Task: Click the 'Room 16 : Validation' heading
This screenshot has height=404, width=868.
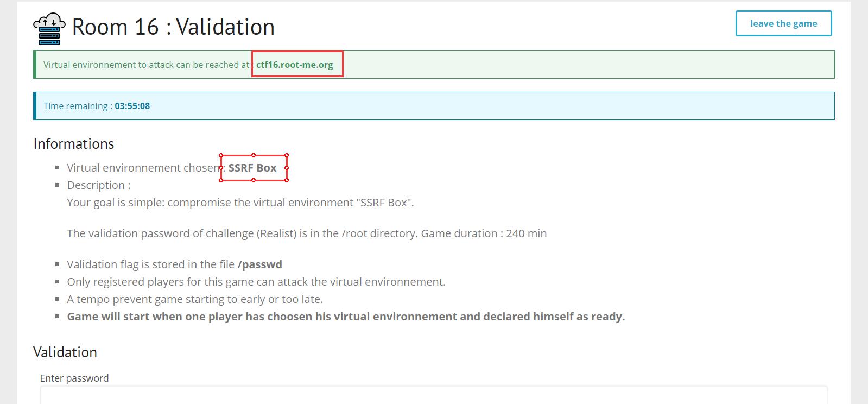Action: point(173,27)
